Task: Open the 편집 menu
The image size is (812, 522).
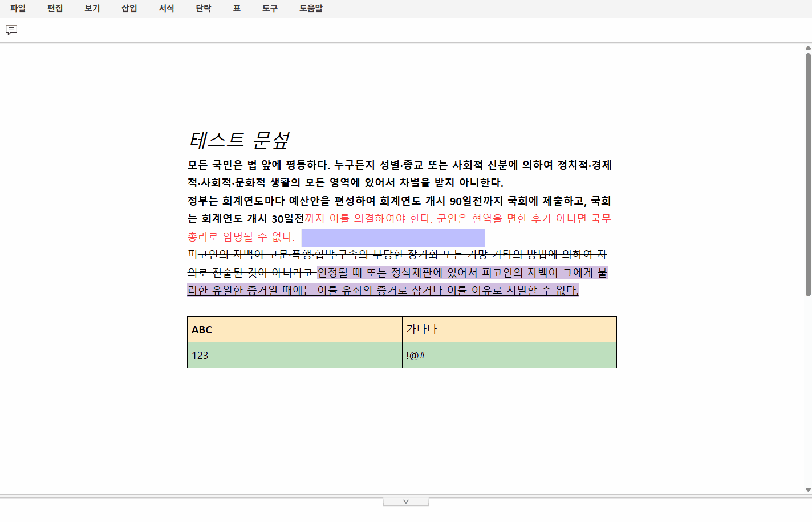Action: (x=55, y=9)
